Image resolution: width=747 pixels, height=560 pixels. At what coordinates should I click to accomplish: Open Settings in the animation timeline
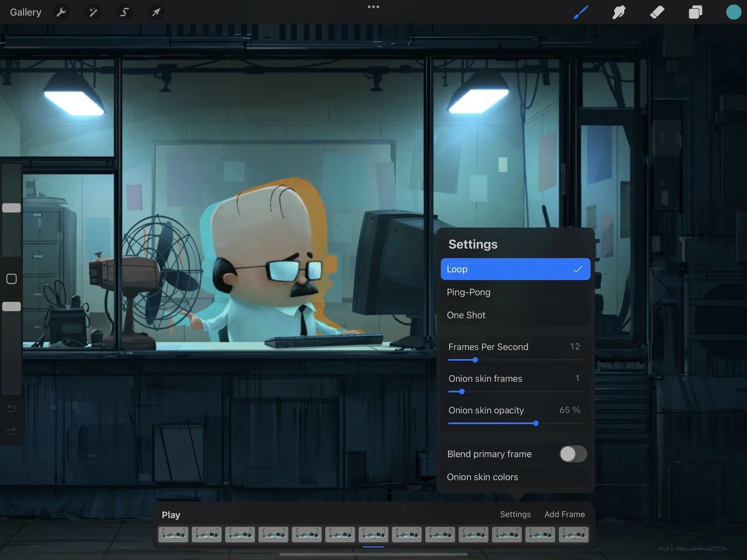(x=515, y=514)
